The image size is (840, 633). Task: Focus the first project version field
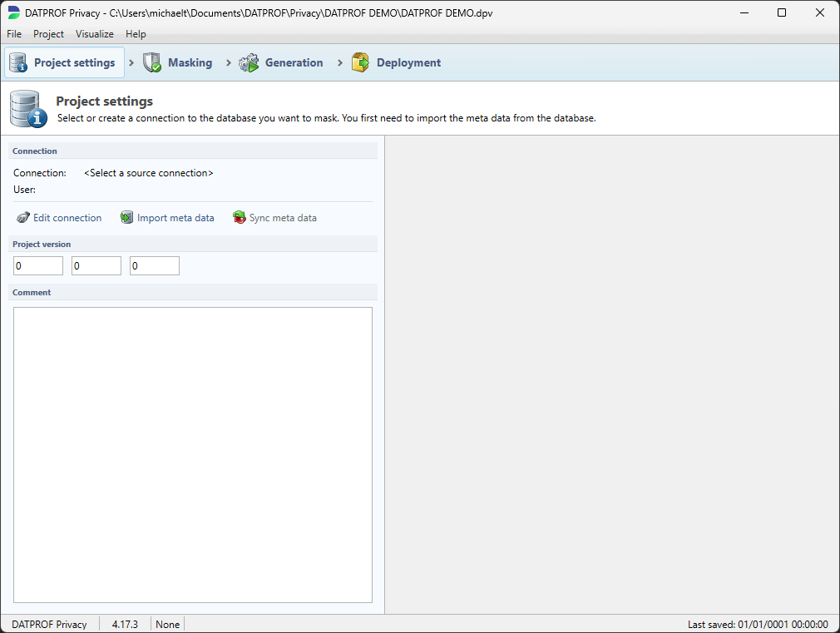point(38,266)
